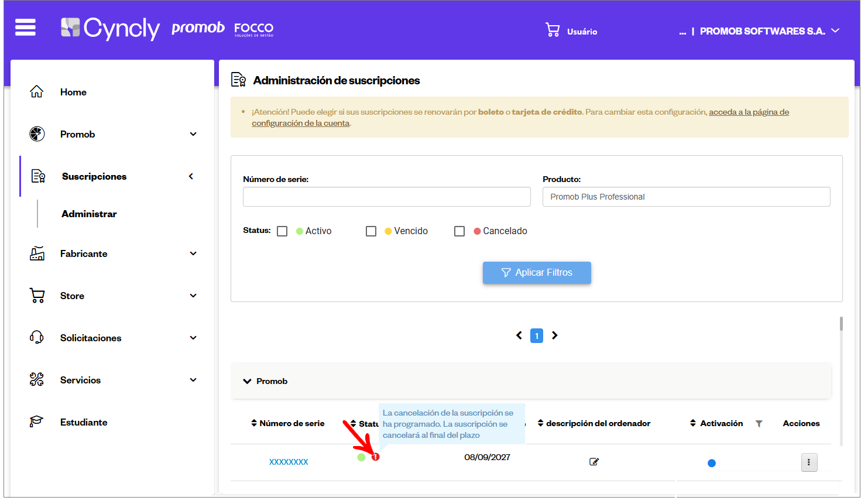Expand the Promob sidebar submenu chevron
Image resolution: width=868 pixels, height=504 pixels.
[x=193, y=134]
